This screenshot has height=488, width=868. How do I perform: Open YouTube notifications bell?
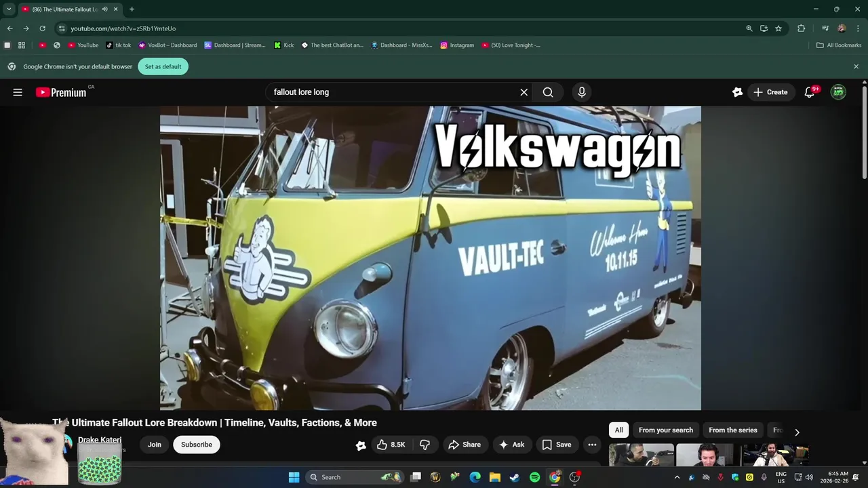coord(809,92)
